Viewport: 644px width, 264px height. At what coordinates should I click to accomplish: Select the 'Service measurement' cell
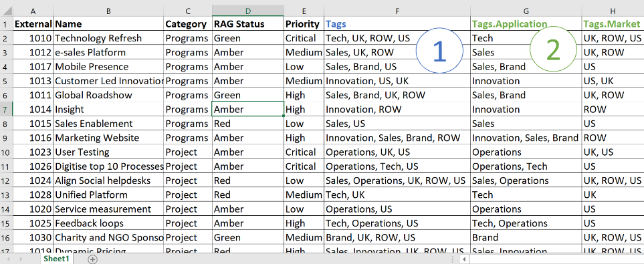pos(108,209)
